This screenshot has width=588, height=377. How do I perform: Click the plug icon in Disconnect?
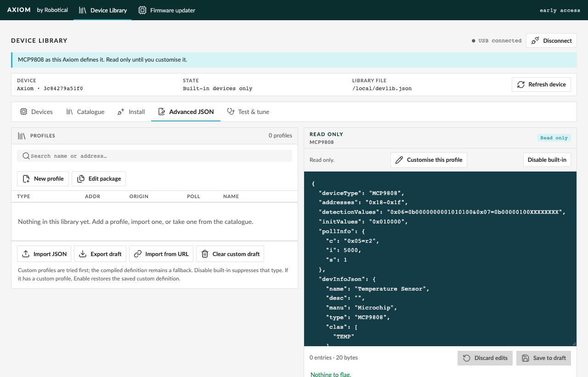click(535, 40)
